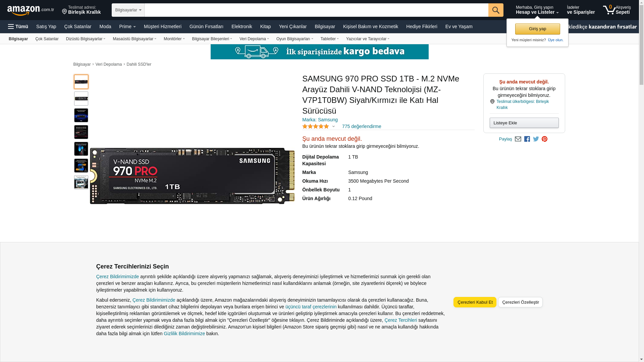Go to the Kitap menu item
Screen dimensions: 644x362
(x=265, y=26)
